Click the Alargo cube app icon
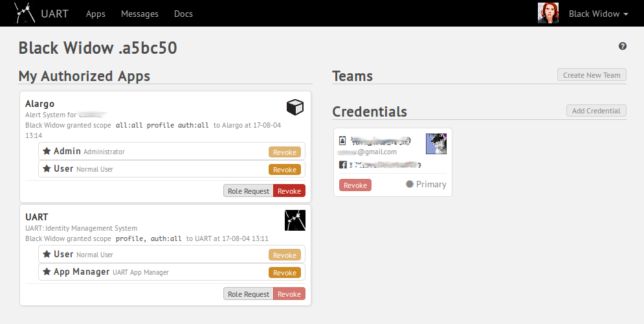This screenshot has width=644, height=324. point(295,108)
